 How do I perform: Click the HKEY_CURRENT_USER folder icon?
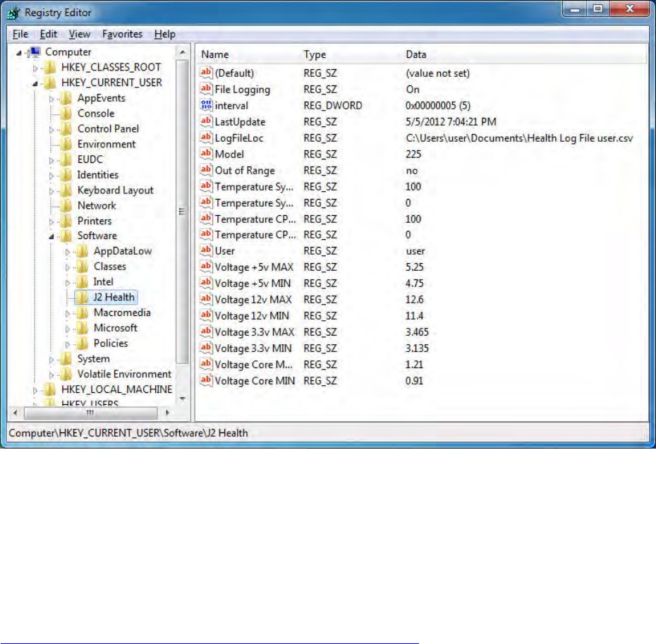pyautogui.click(x=50, y=83)
